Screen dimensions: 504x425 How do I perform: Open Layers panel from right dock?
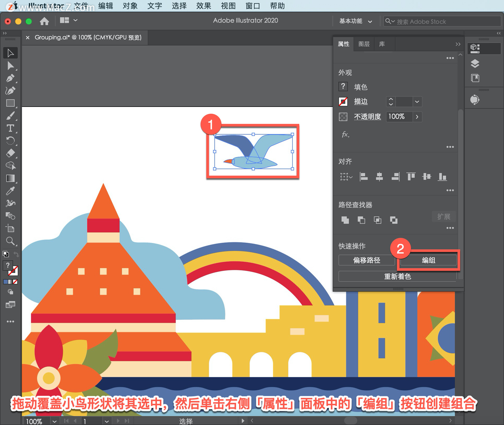[475, 64]
